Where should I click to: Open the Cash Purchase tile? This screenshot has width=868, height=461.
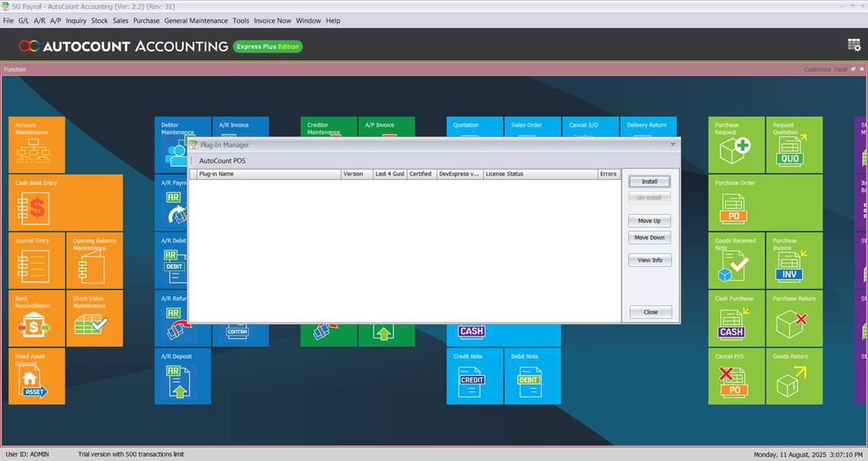tap(736, 319)
